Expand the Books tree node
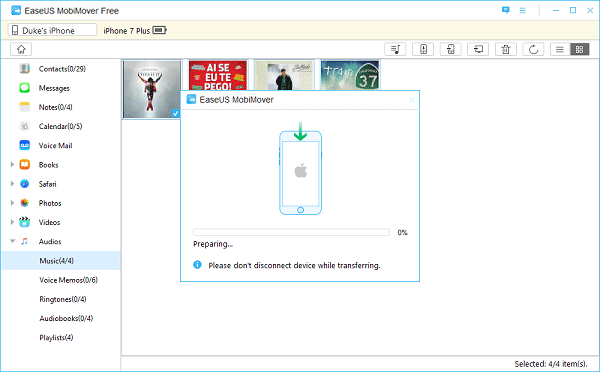Screen dimensions: 600x372 (x=12, y=165)
